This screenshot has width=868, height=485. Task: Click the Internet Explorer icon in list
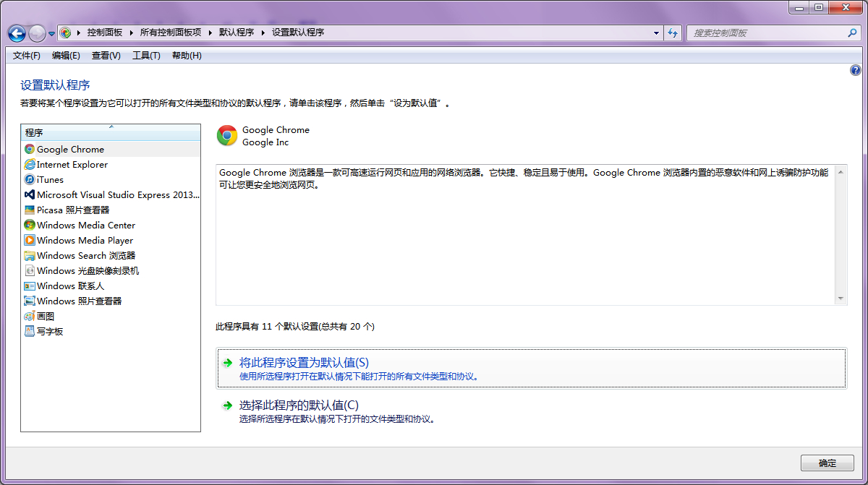pyautogui.click(x=30, y=164)
